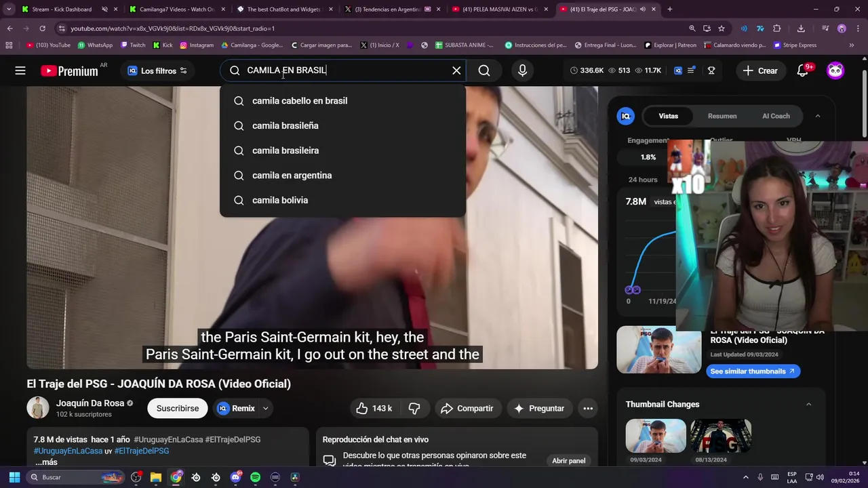Screen dimensions: 868x488
Task: Bookmark this page with star icon
Action: click(722, 28)
